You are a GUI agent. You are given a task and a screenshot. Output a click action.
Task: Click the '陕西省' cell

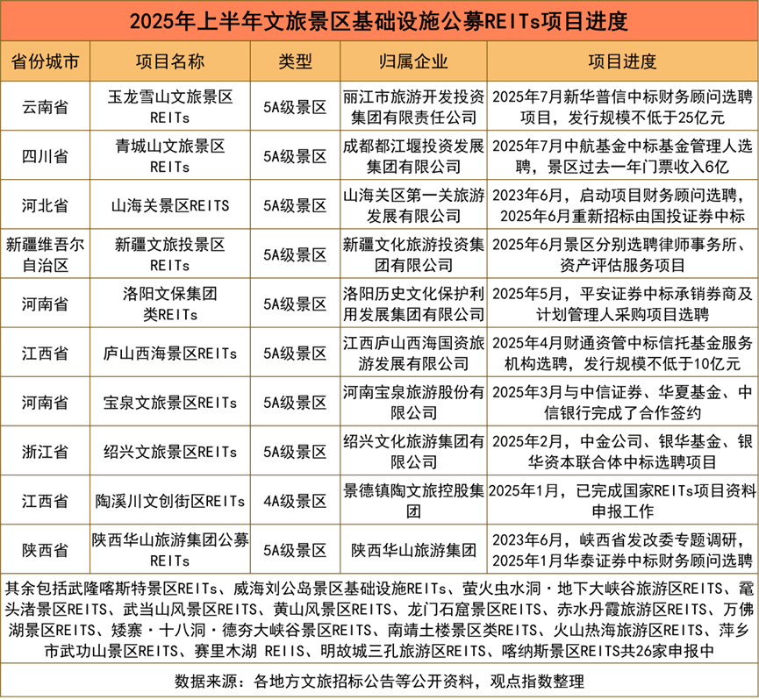point(45,550)
